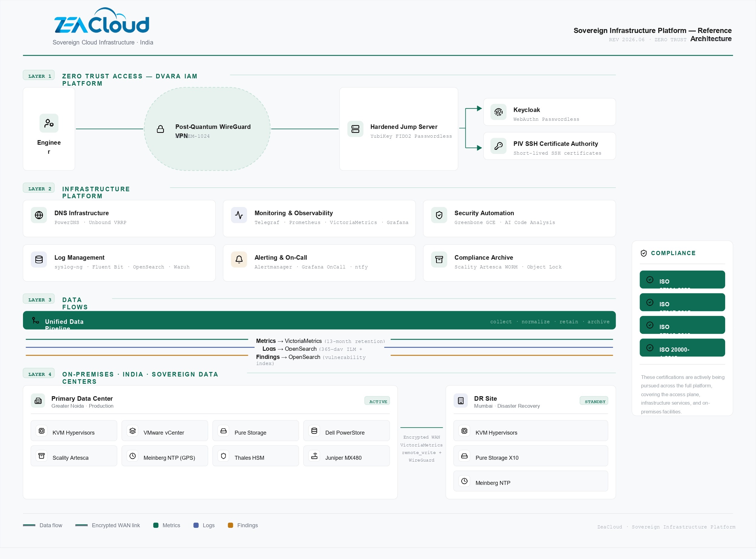Click the Hardened Jump Server icon
The image size is (756, 559).
click(355, 129)
